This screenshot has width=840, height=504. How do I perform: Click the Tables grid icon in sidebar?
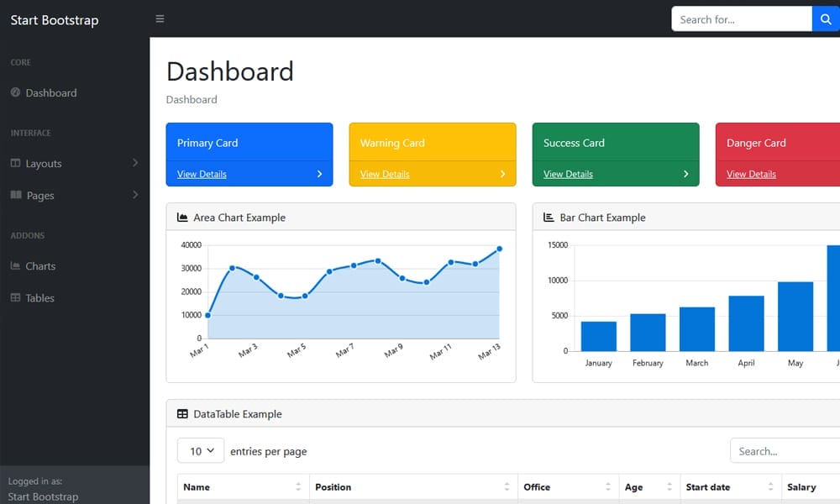[x=15, y=297]
